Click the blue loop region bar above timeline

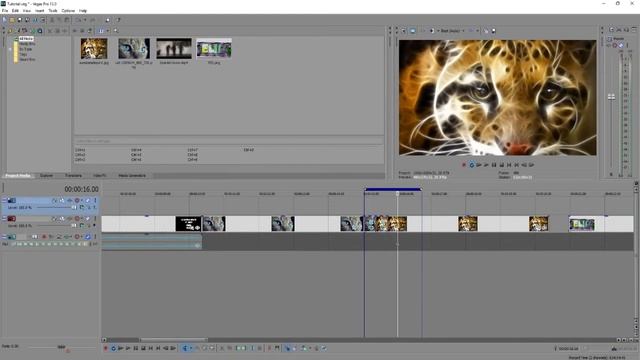(393, 189)
